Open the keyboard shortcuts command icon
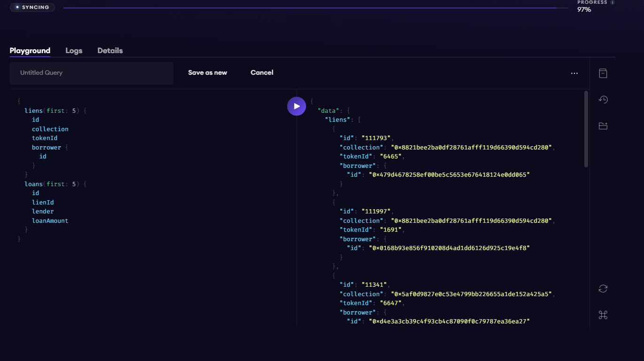The width and height of the screenshot is (644, 361). pyautogui.click(x=603, y=315)
